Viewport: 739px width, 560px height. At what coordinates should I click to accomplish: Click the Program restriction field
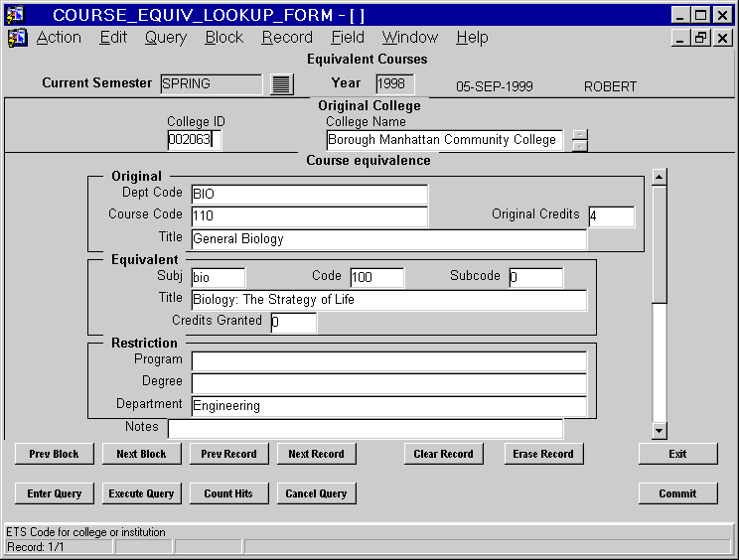point(388,361)
